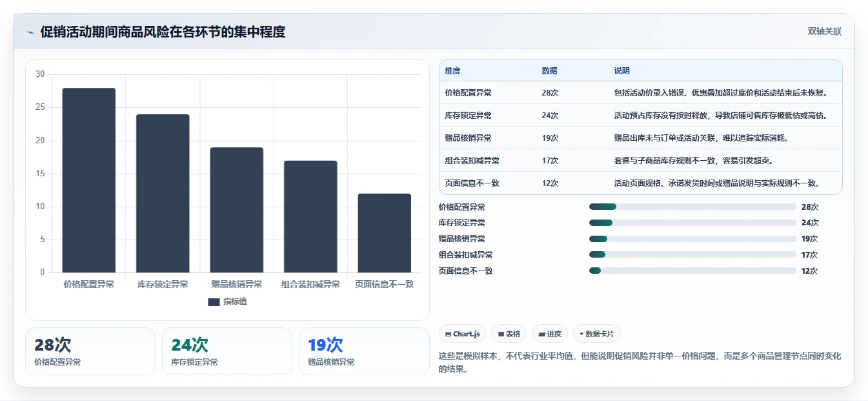Screen dimensions: 868x401
Task: Click the 库存锁定异常 progress bar
Action: (692, 223)
